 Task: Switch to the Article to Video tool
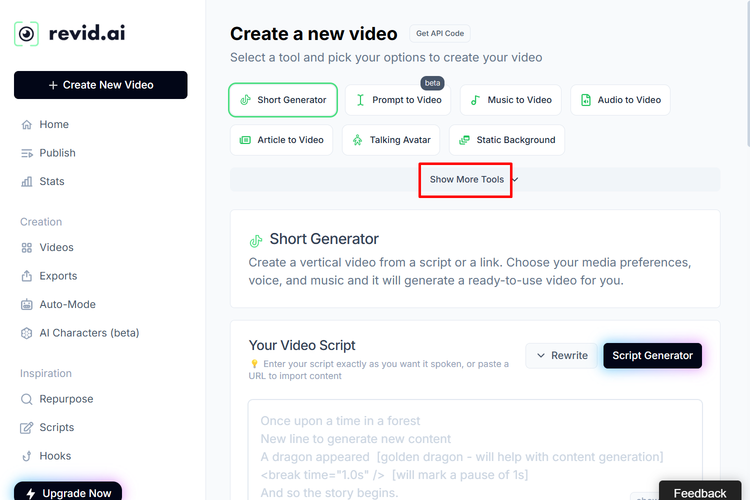pos(281,140)
